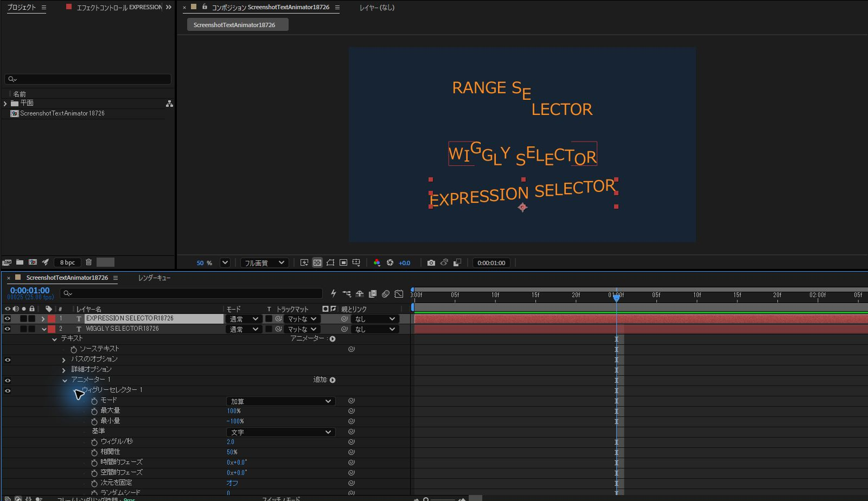868x501 pixels.
Task: Open show channel color icon menu
Action: 377,263
